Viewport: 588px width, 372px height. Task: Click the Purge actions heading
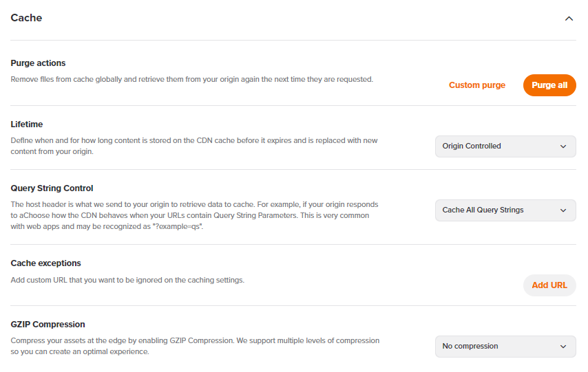(x=38, y=63)
